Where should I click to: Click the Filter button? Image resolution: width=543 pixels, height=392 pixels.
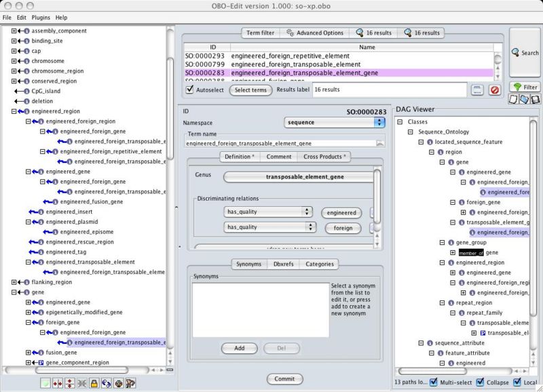click(x=525, y=87)
